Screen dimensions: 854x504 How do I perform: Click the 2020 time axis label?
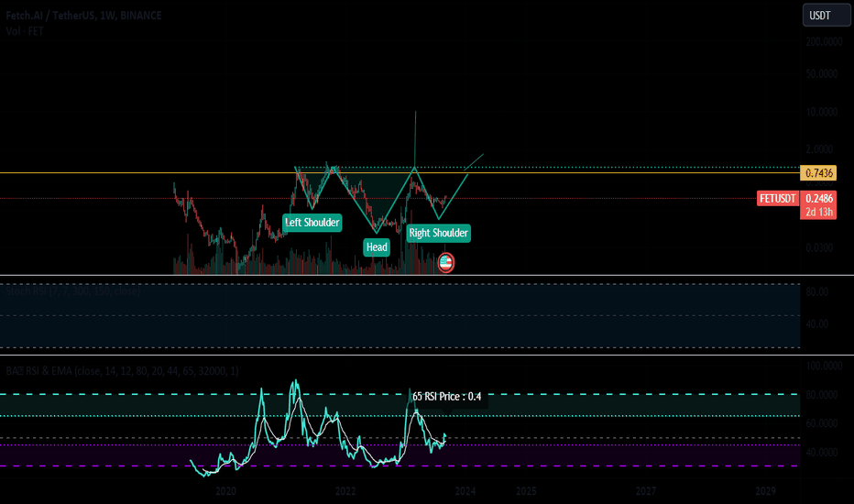(225, 491)
